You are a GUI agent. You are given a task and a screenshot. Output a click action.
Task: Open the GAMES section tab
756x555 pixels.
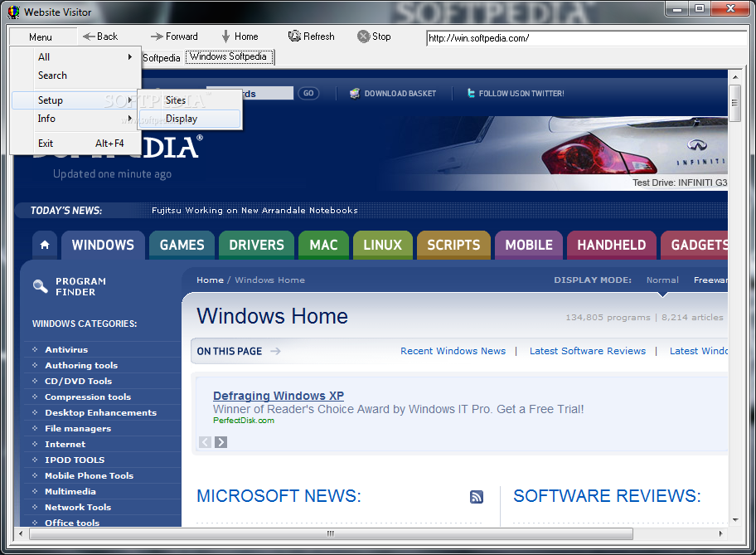tap(182, 246)
